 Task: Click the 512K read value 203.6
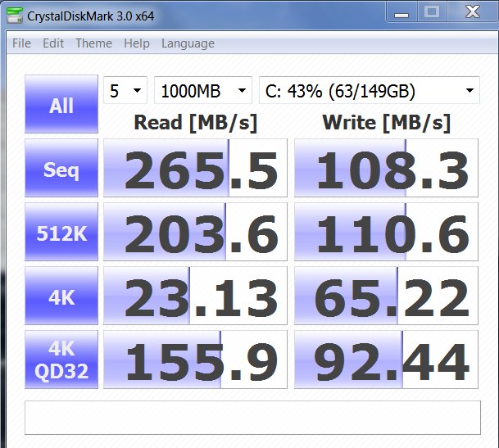[x=195, y=232]
